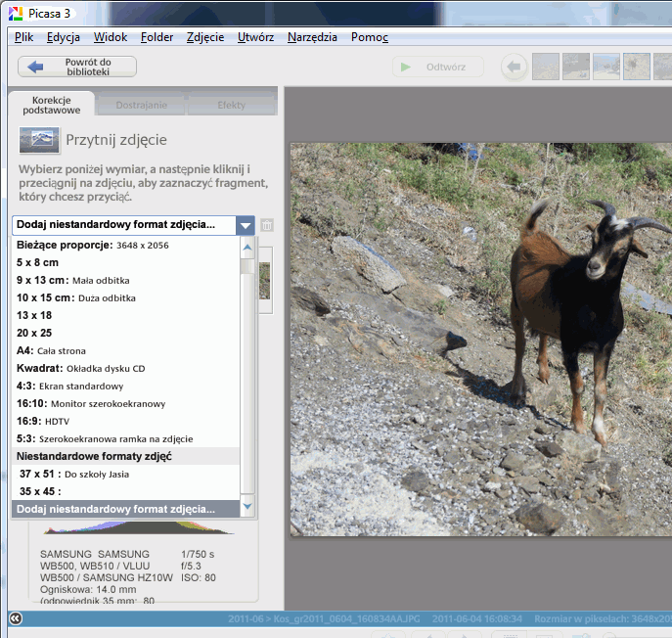The height and width of the screenshot is (638, 672).
Task: Open the Zdjęcie menu
Action: [204, 37]
